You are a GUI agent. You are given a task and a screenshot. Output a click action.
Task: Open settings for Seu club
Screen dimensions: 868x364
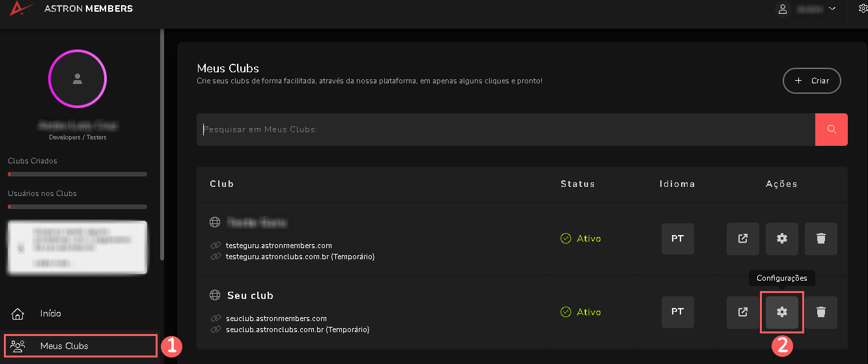(x=781, y=312)
